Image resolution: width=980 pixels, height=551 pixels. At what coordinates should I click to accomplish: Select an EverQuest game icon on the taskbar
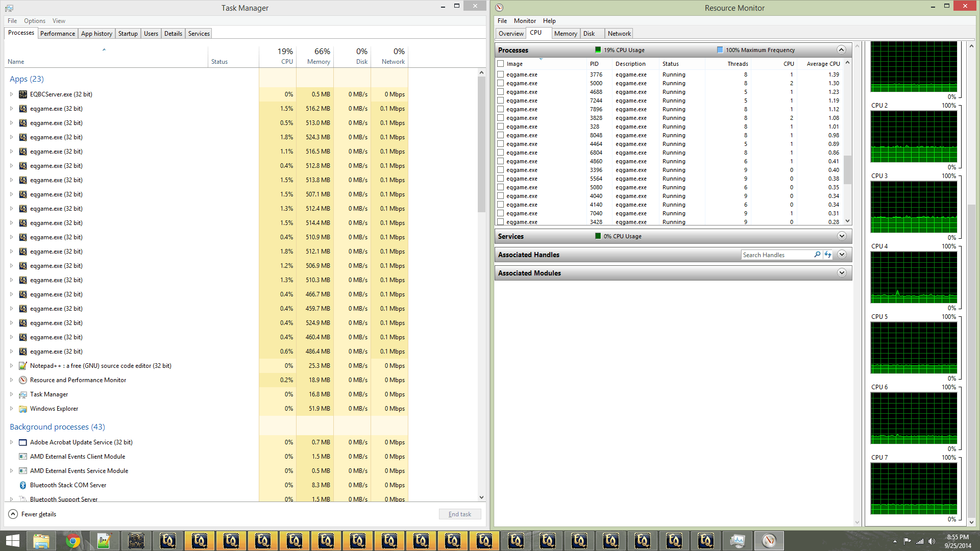point(200,540)
